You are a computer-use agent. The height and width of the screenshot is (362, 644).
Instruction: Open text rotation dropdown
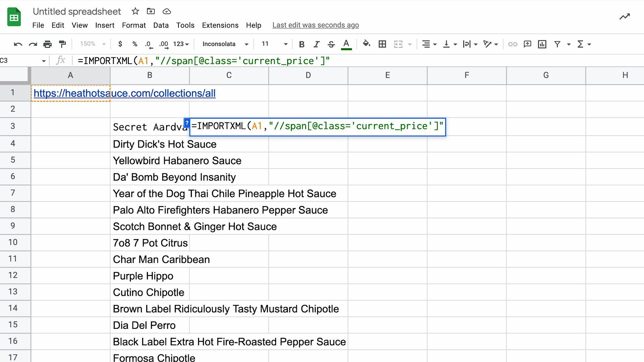(490, 44)
